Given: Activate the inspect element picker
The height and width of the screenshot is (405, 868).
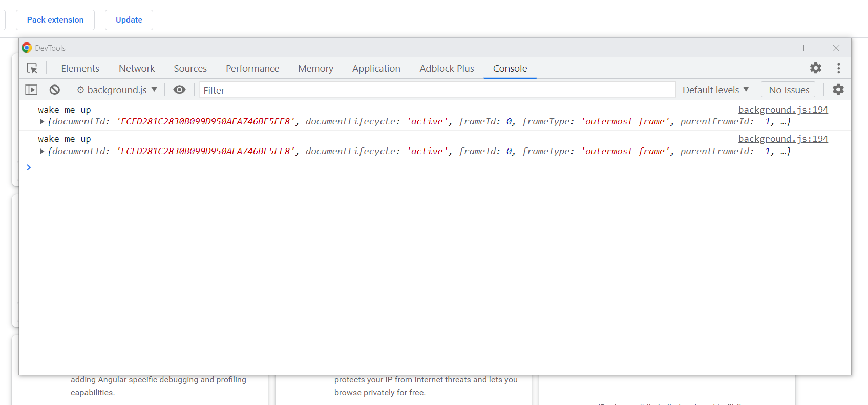Looking at the screenshot, I should click(x=32, y=68).
